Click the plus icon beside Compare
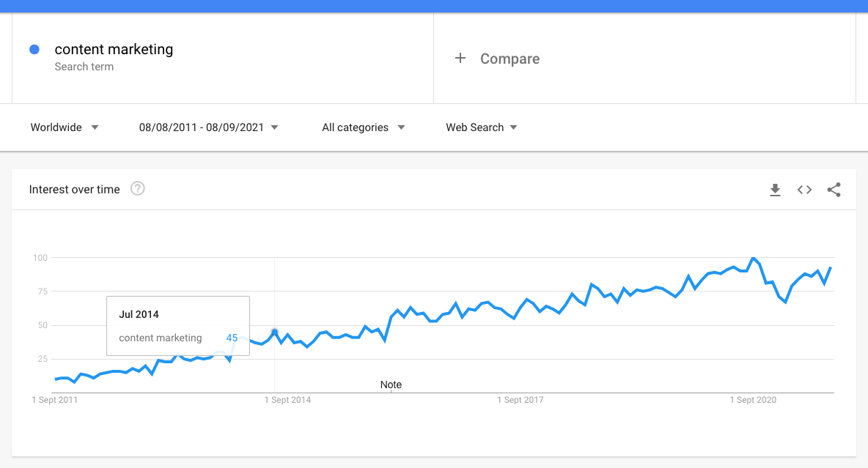Viewport: 868px width, 468px height. [x=460, y=59]
